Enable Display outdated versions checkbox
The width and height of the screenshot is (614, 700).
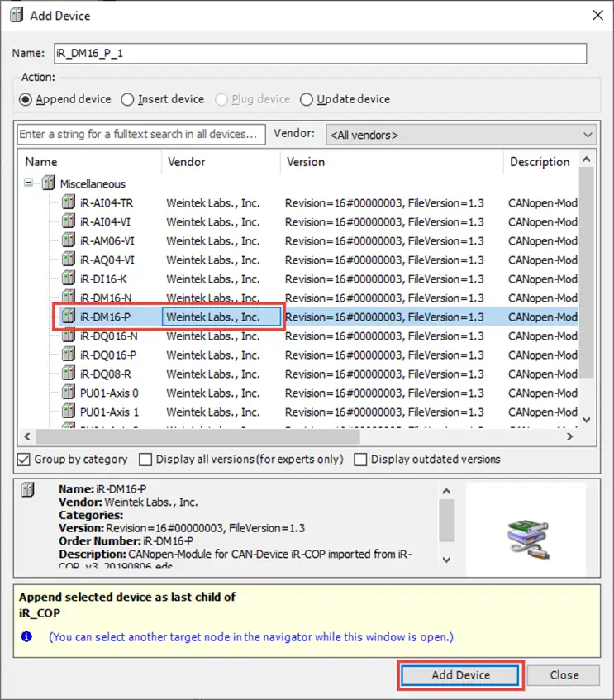point(360,460)
